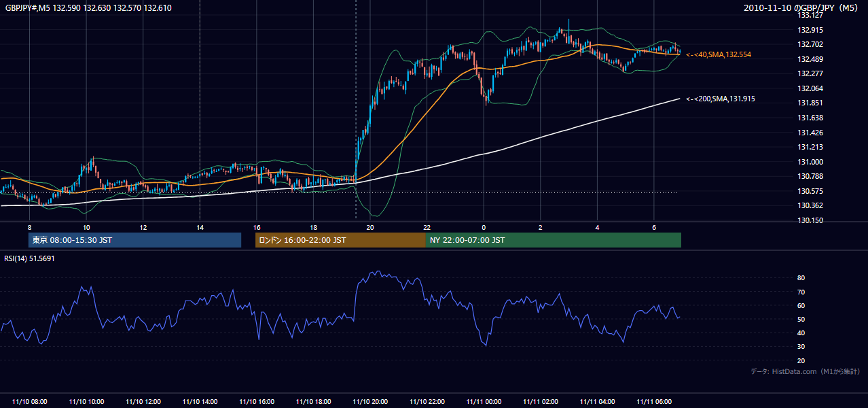Click hour label 2 under the price chart

[x=540, y=227]
